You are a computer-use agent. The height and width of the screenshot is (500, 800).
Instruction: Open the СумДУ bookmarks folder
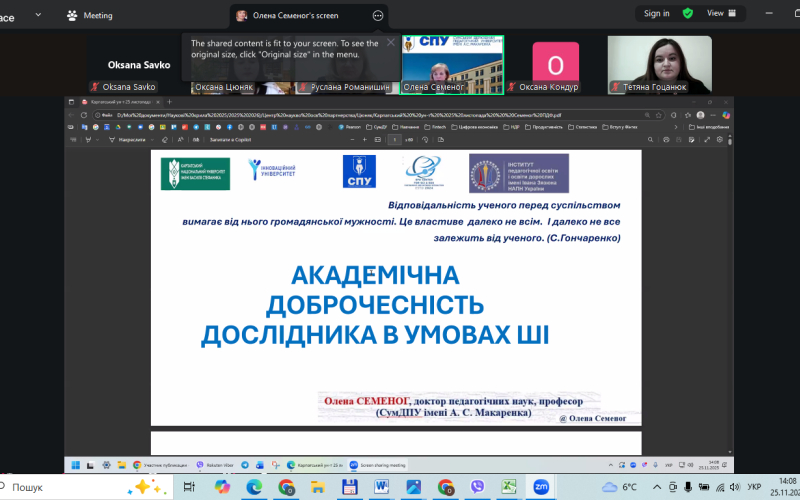point(377,127)
